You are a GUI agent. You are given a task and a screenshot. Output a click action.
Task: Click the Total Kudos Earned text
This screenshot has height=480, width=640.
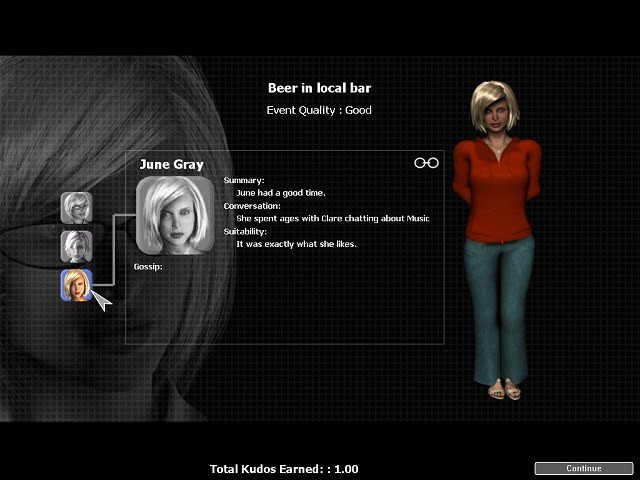pos(284,469)
